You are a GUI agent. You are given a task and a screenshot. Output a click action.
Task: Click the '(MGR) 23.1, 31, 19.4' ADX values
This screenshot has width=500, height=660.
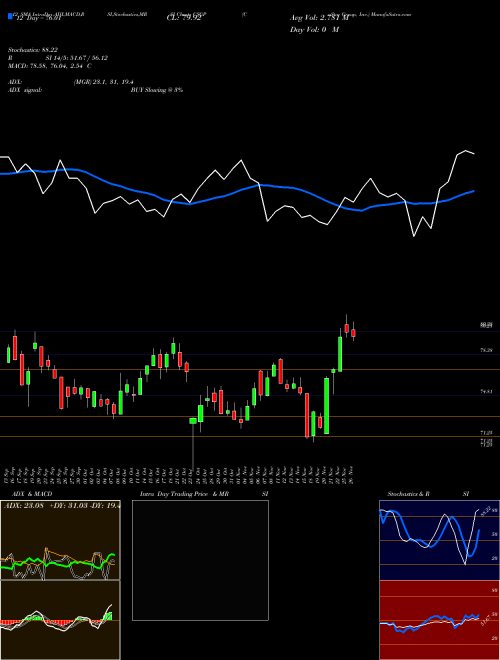pos(104,82)
